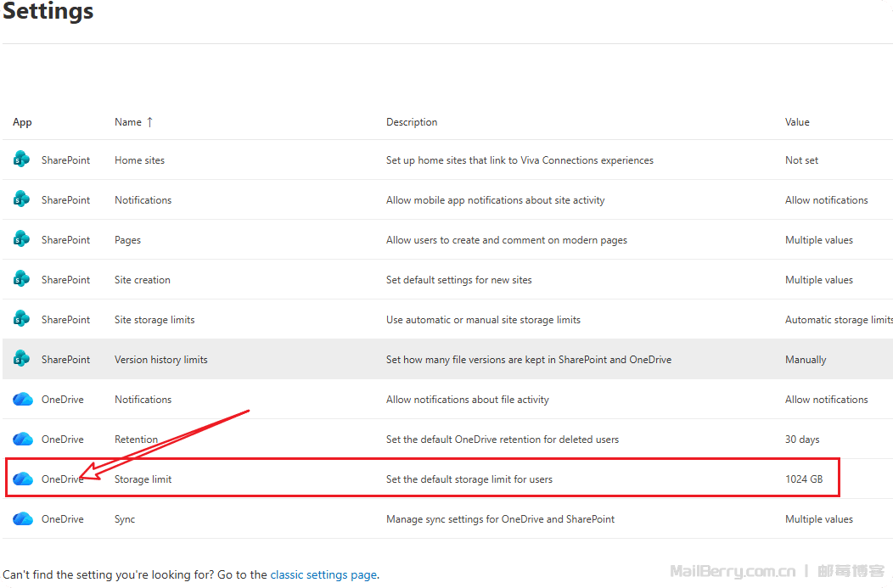The height and width of the screenshot is (588, 893).
Task: Click SharePoint icon for Version history limits
Action: 21,359
